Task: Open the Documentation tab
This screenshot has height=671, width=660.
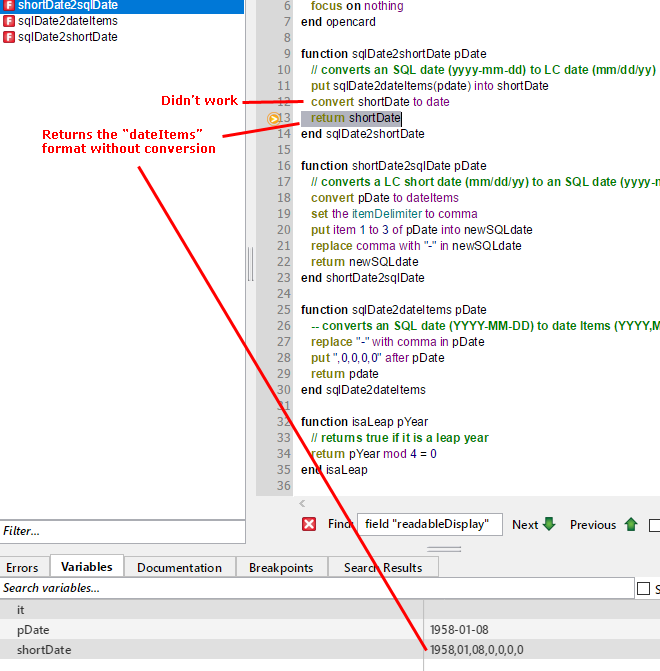Action: [179, 567]
